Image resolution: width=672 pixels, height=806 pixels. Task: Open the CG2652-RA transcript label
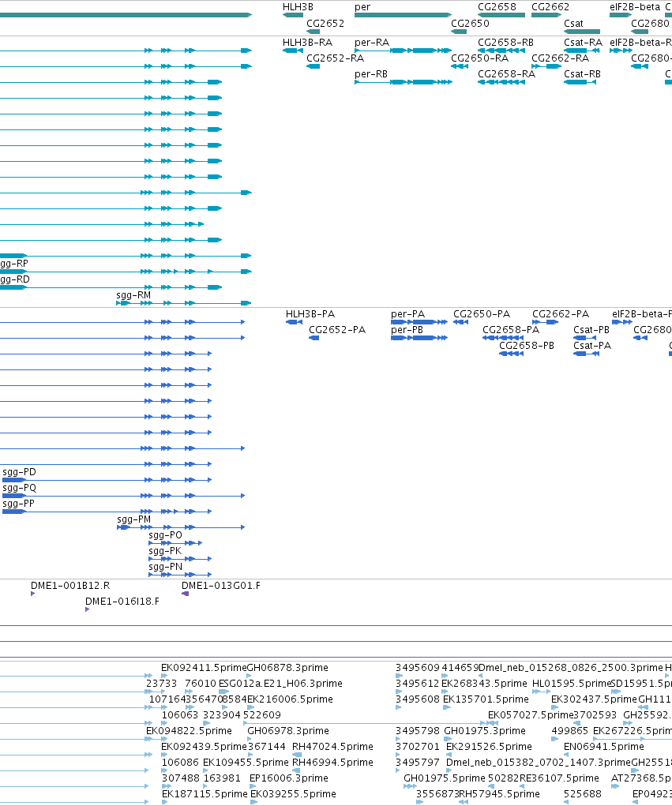[336, 58]
